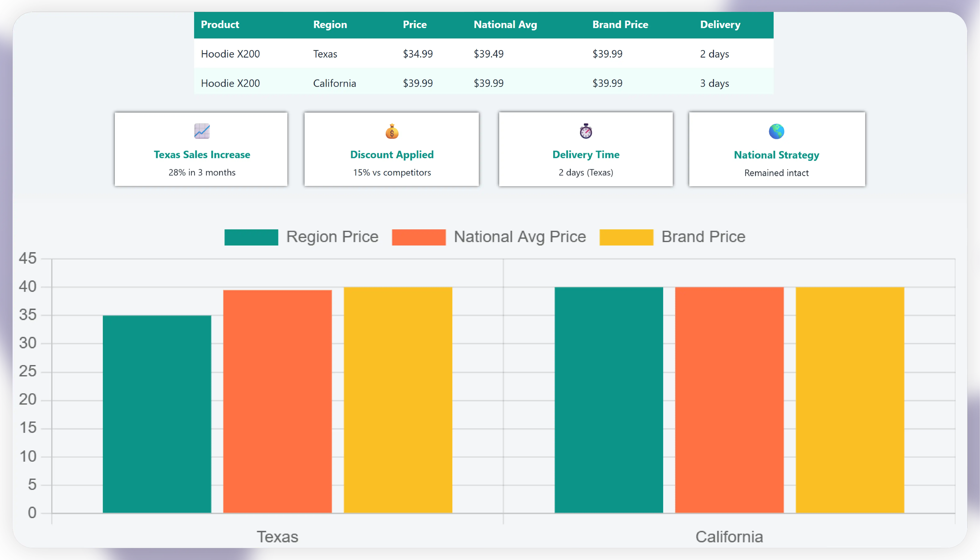980x560 pixels.
Task: Click the Product column header
Action: click(220, 25)
